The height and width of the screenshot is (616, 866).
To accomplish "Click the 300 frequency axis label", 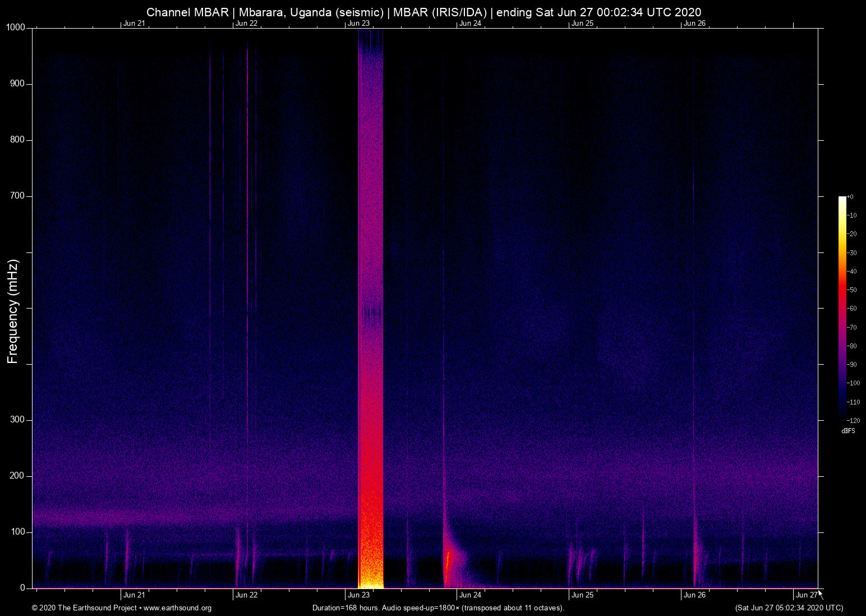I will (17, 420).
